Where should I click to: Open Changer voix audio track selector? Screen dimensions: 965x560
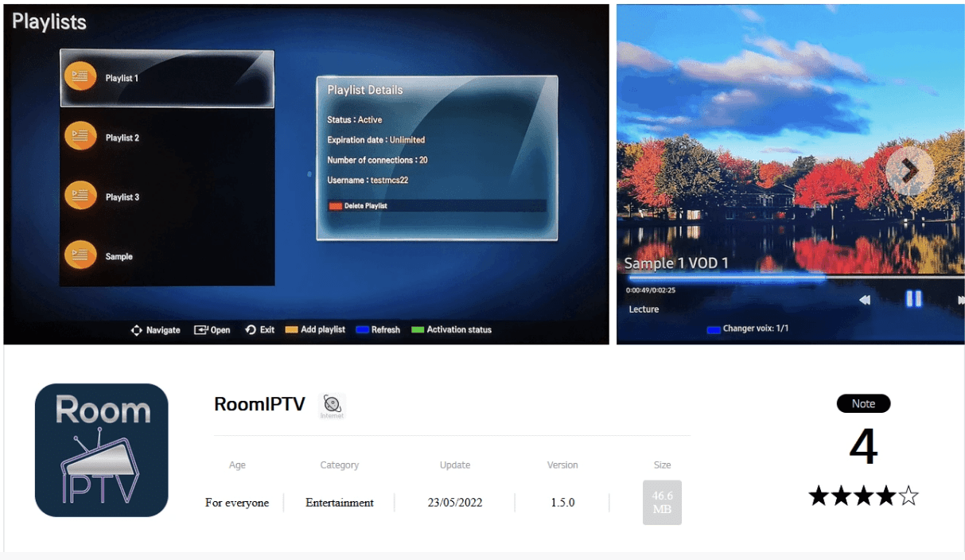(x=714, y=328)
